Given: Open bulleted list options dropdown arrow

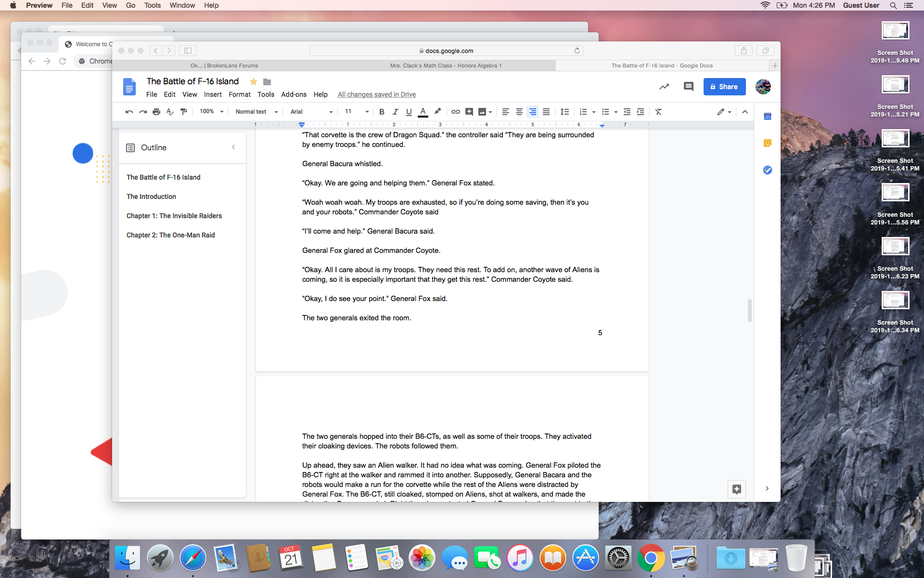Looking at the screenshot, I should [616, 112].
